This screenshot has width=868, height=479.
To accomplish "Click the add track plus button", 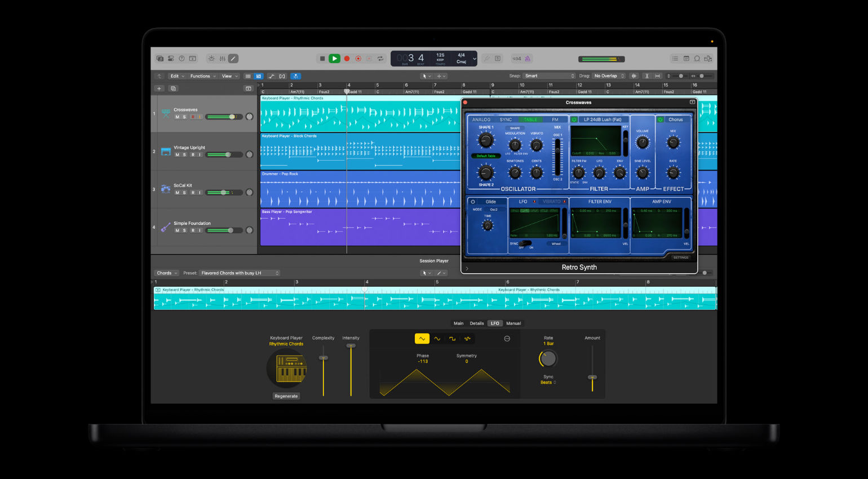I will click(159, 88).
